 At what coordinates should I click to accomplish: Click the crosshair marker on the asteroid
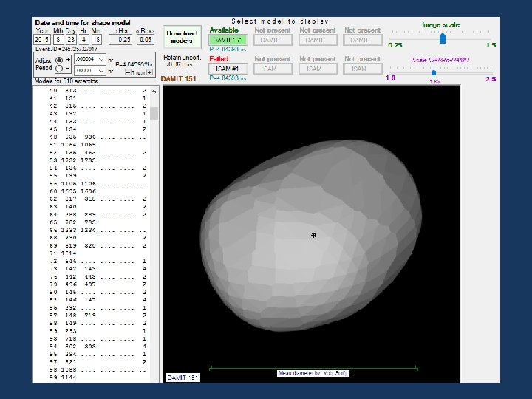[x=313, y=235]
